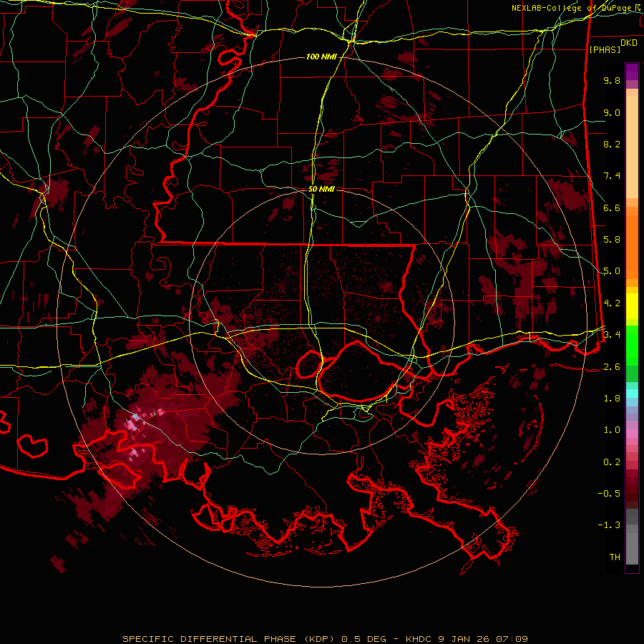Click the 100 NMI range ring label
This screenshot has width=644, height=644.
(321, 57)
